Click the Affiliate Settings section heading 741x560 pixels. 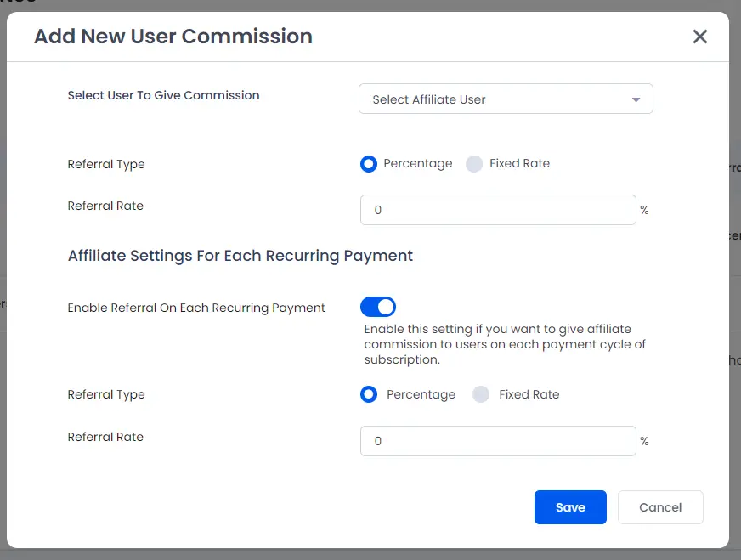[x=240, y=255]
